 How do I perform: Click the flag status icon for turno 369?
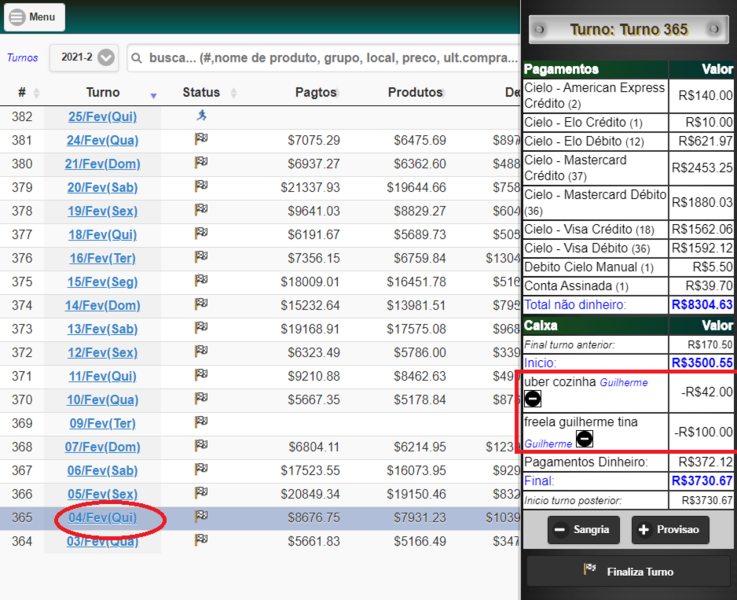(202, 422)
